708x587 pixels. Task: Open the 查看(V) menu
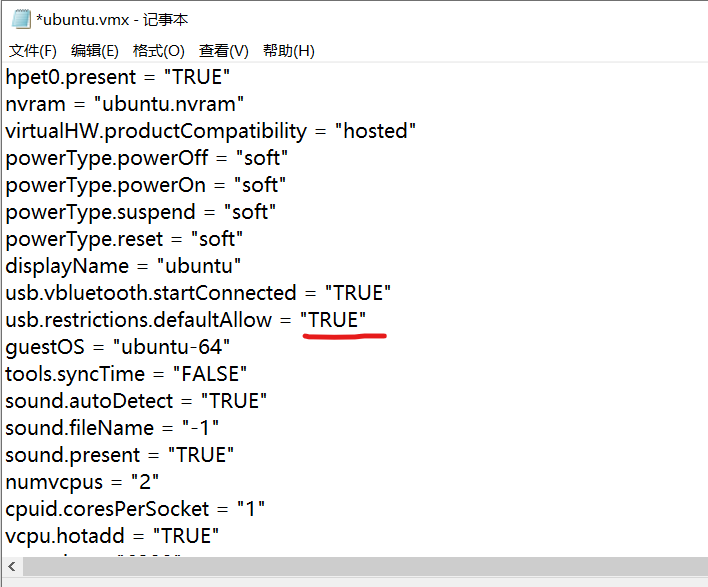tap(224, 51)
